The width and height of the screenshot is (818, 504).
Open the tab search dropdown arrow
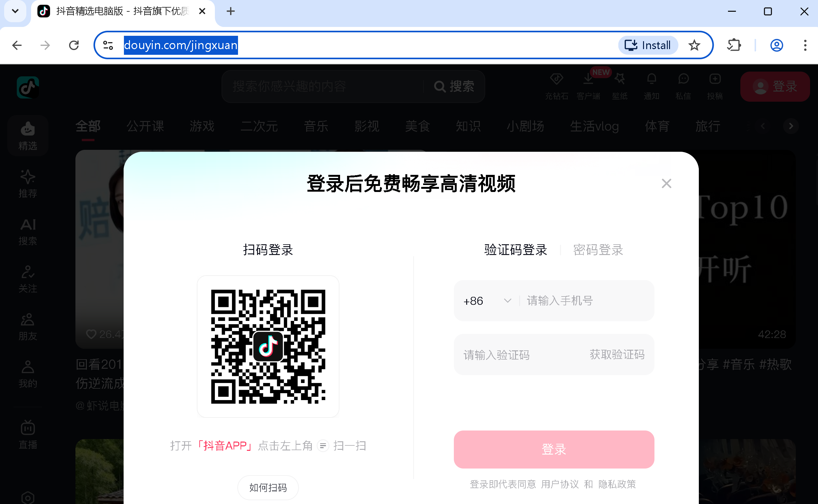(15, 11)
